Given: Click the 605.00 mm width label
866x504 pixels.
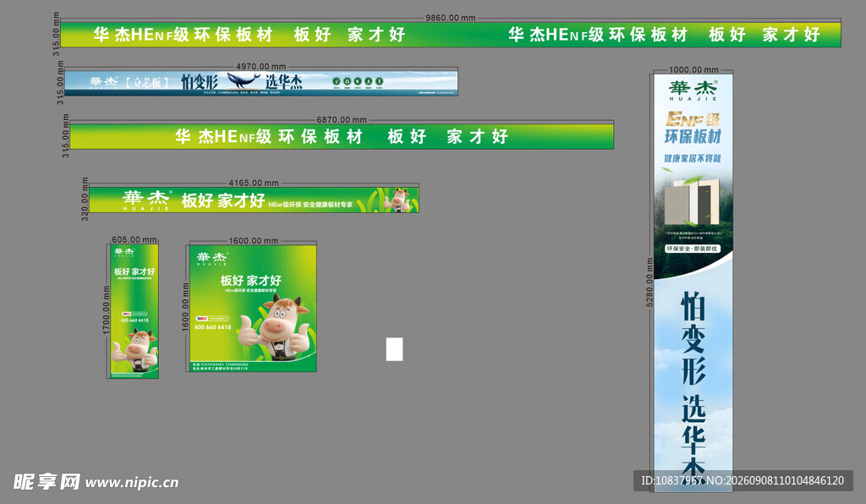Looking at the screenshot, I should 134,239.
